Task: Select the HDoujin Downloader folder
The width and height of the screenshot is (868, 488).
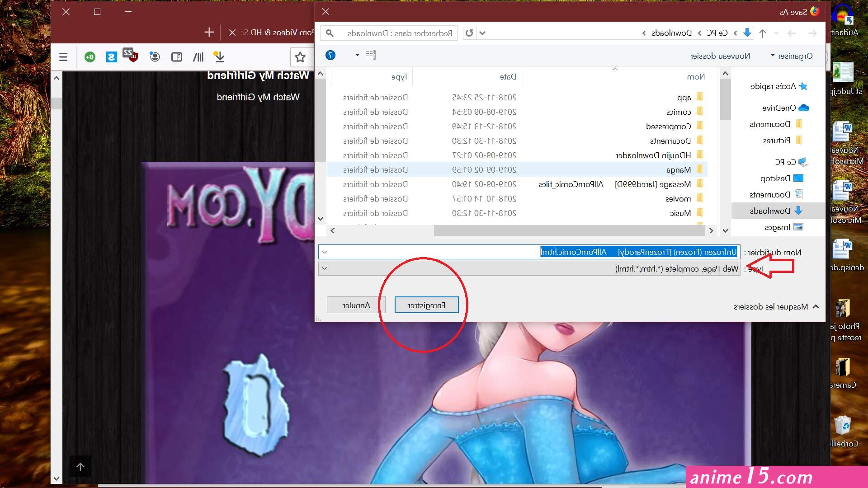Action: [x=517, y=155]
